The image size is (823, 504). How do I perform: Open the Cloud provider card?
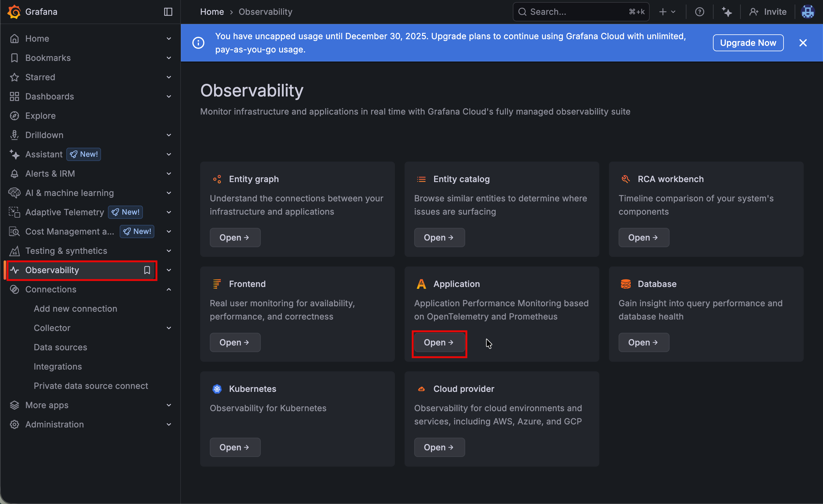439,447
